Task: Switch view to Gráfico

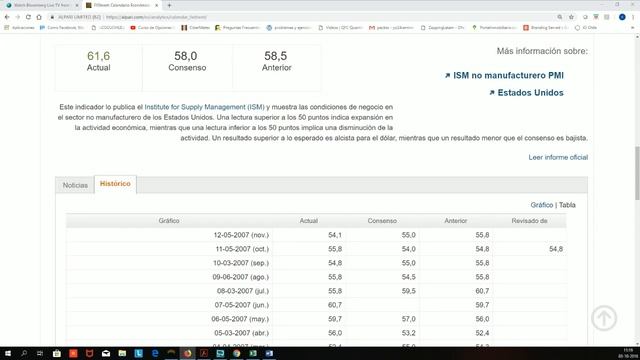Action: tap(542, 205)
